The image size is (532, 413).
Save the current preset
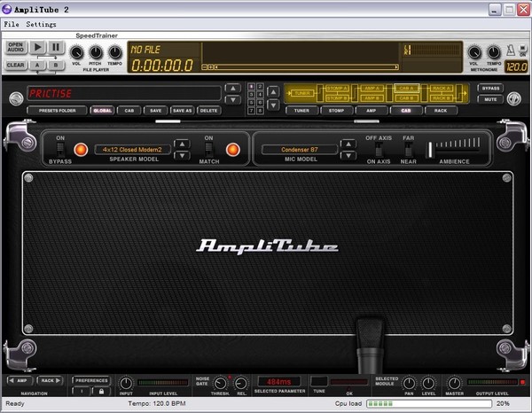coord(155,111)
